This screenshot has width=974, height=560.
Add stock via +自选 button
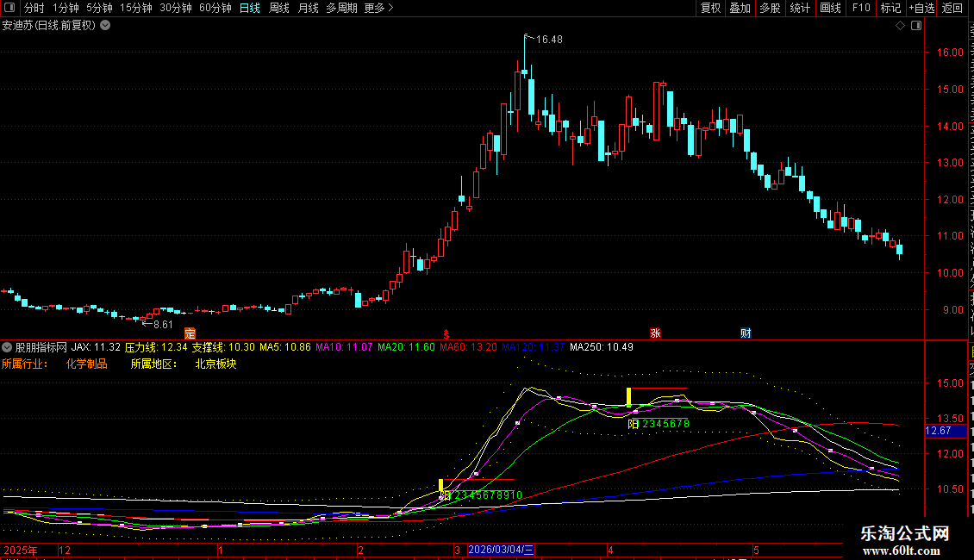921,8
